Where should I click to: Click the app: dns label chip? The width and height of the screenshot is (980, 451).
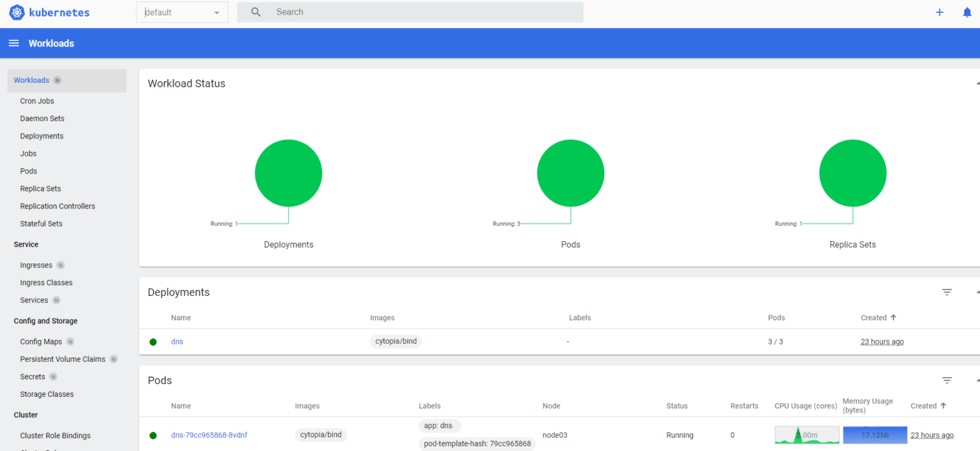(440, 425)
